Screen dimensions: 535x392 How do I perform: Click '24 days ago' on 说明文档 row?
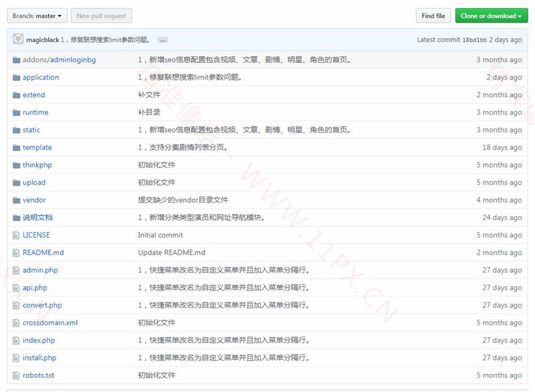pos(502,217)
